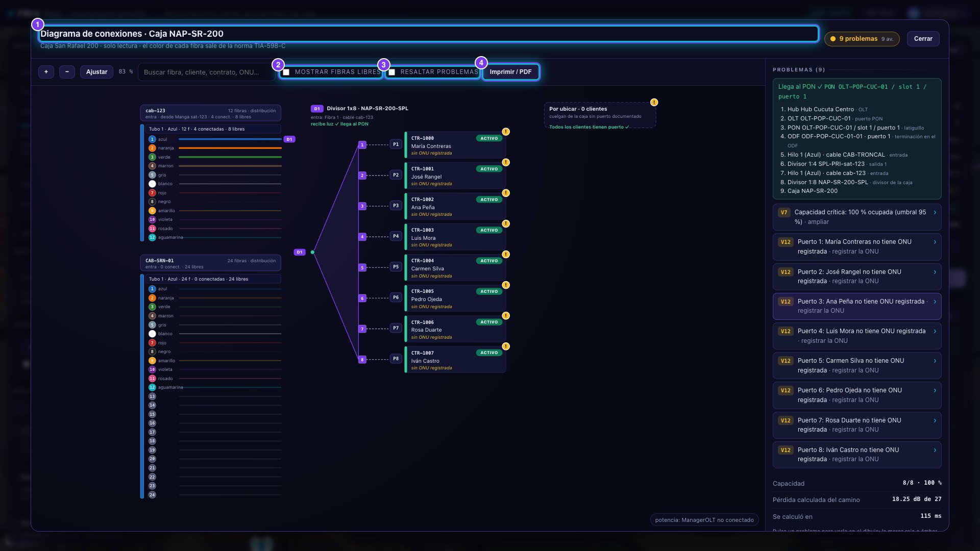Click D1 badge in Divisor 1x8 header

[x=317, y=109]
